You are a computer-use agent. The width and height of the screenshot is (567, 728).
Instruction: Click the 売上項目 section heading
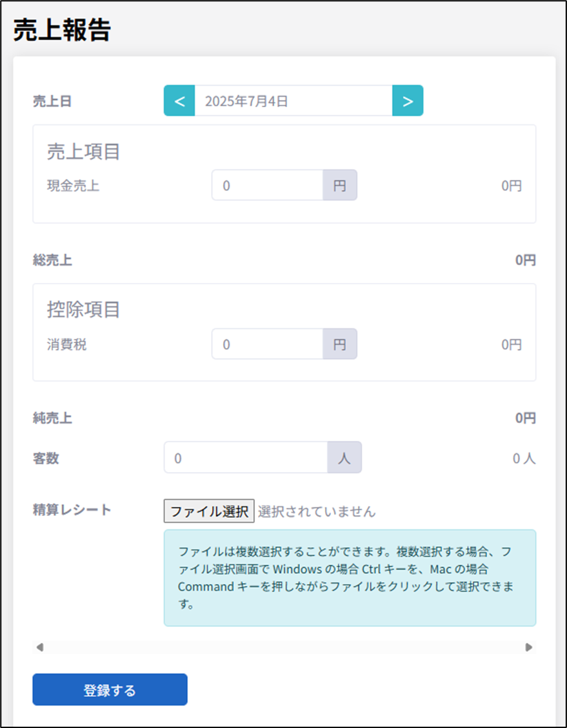click(84, 152)
